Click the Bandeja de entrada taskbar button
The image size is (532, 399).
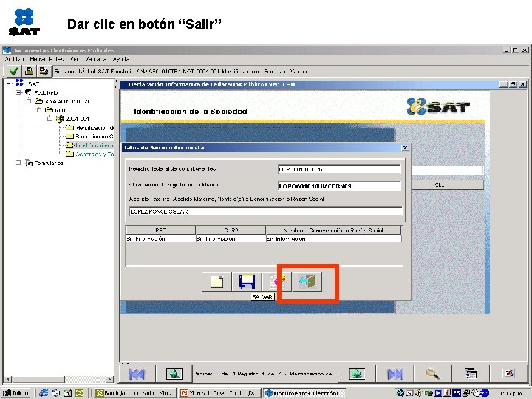pyautogui.click(x=135, y=393)
